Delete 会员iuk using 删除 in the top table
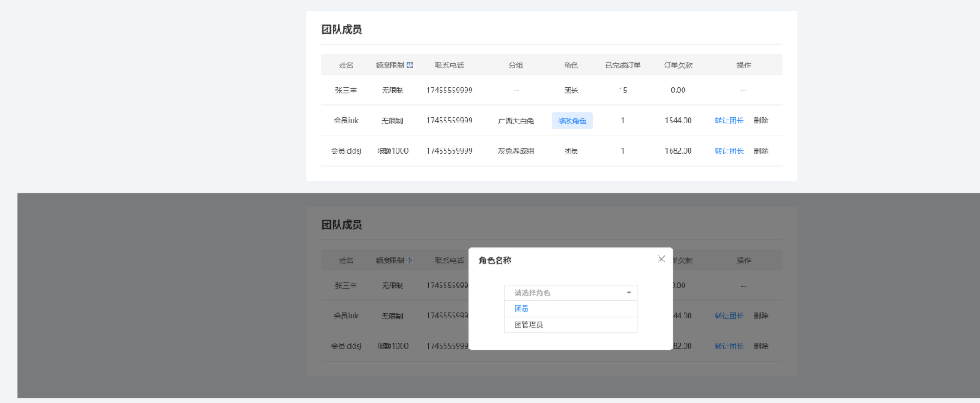980x403 pixels. [x=761, y=121]
